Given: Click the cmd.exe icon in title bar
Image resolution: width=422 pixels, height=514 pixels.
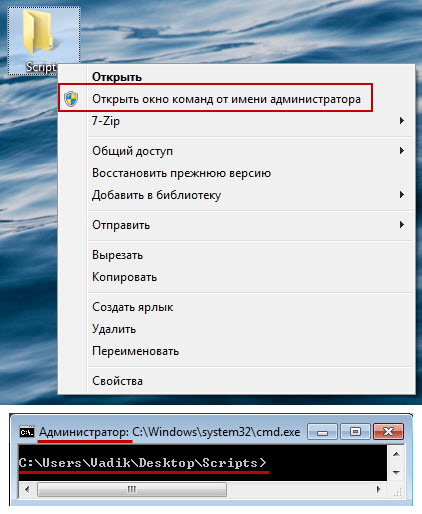Looking at the screenshot, I should (27, 432).
